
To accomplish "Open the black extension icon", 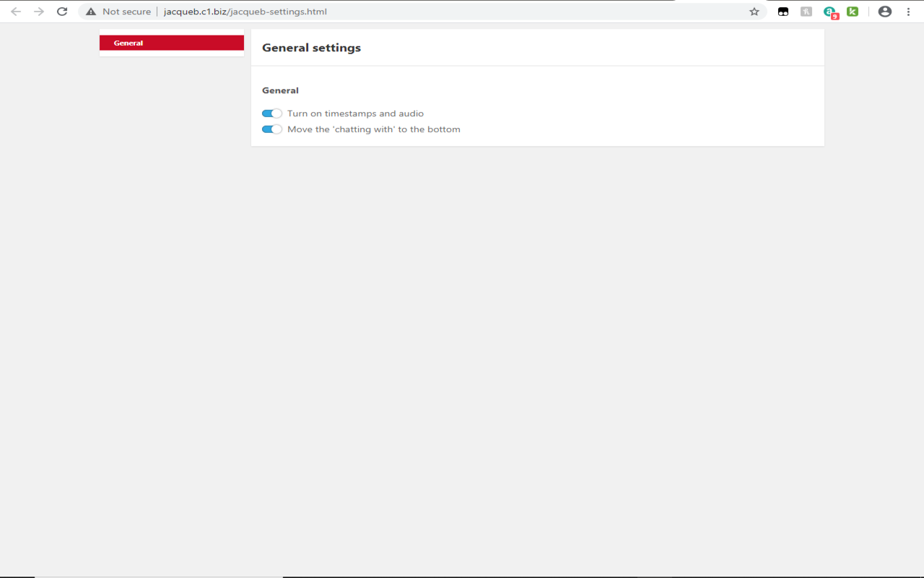I will [783, 12].
